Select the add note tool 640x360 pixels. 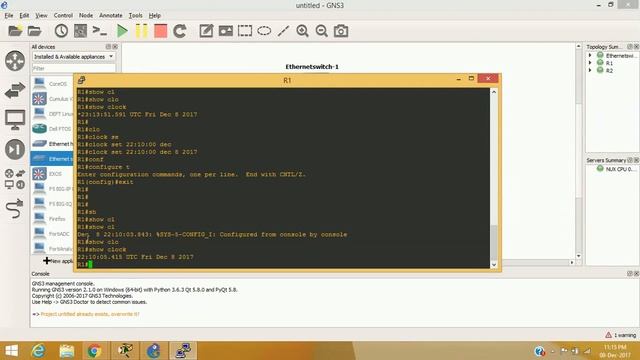point(206,31)
